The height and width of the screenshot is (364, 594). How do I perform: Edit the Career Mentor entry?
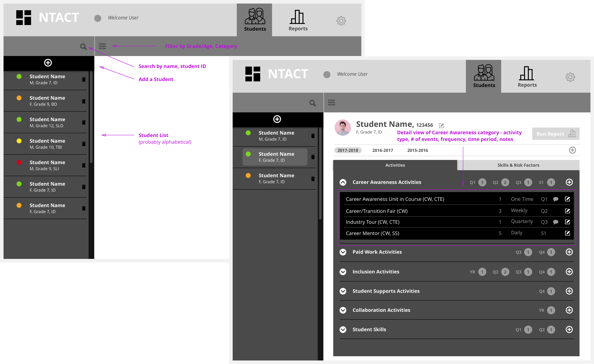click(x=568, y=233)
